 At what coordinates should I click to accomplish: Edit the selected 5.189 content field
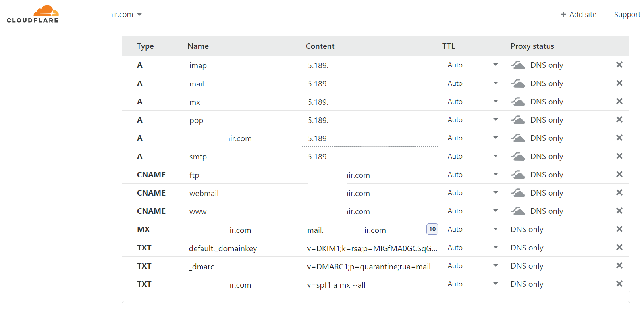click(370, 138)
